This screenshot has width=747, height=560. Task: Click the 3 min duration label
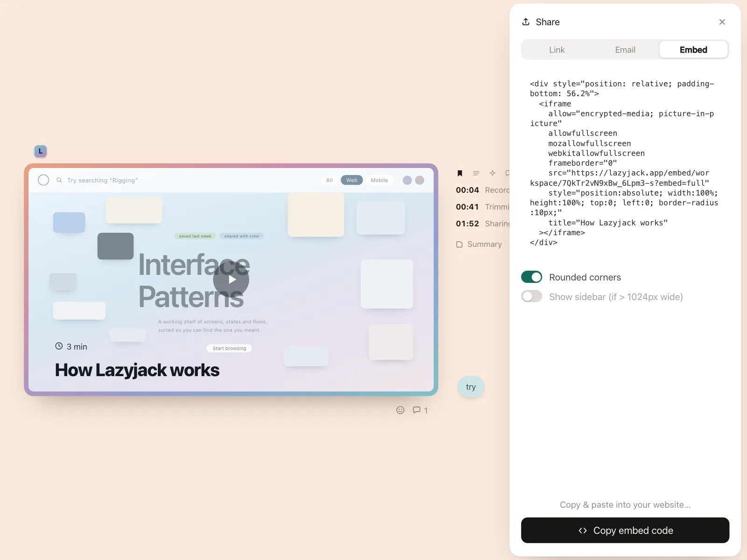tap(71, 347)
